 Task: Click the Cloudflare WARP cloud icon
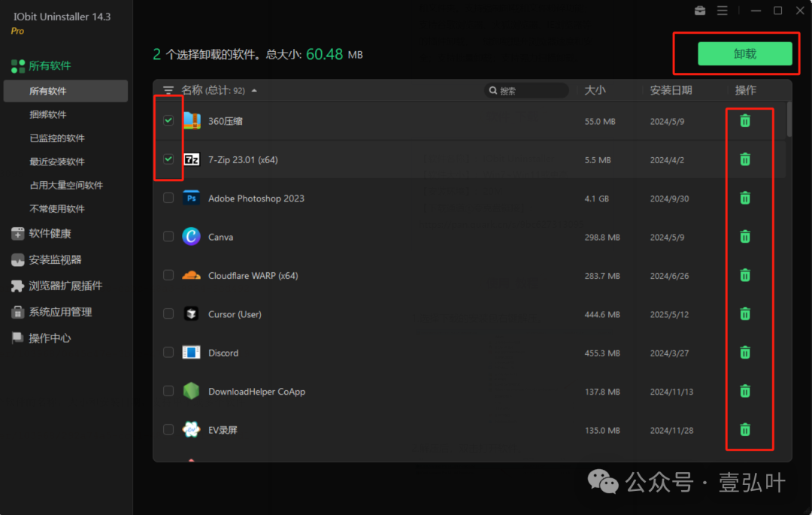pyautogui.click(x=191, y=275)
